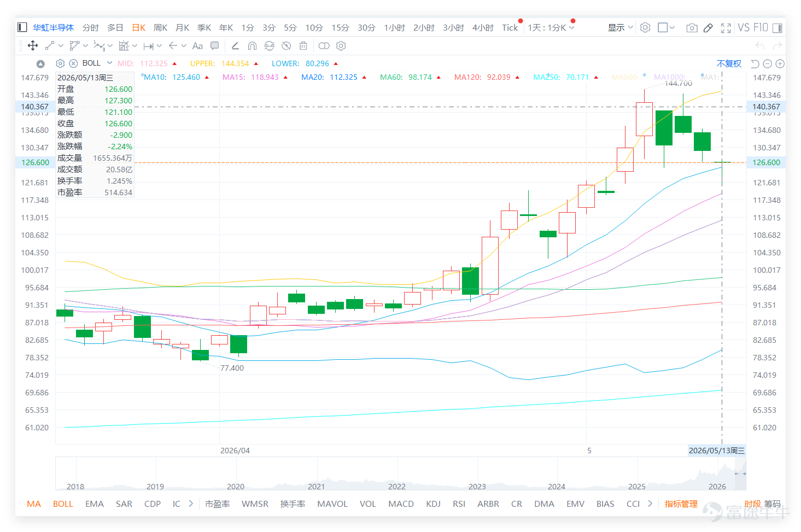Switch to 分时 intraday view

coord(91,27)
